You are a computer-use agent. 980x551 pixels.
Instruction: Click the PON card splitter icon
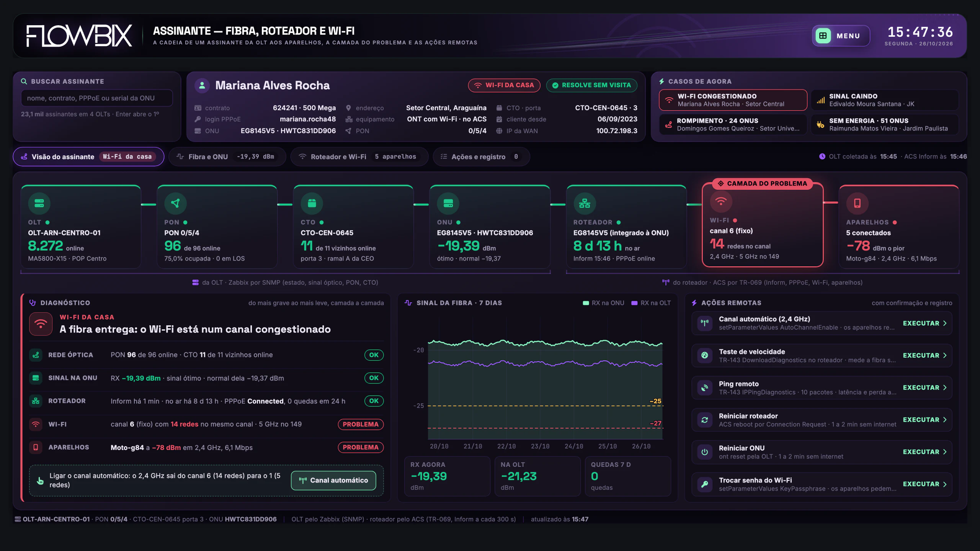(175, 203)
